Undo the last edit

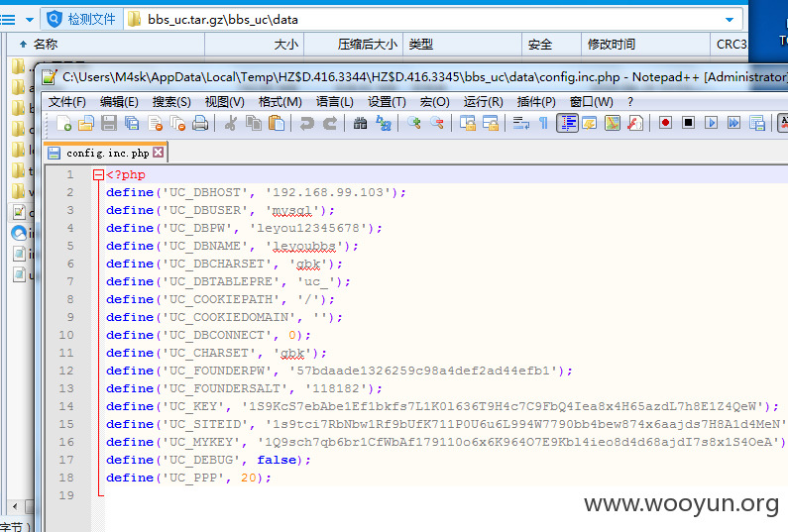[306, 123]
